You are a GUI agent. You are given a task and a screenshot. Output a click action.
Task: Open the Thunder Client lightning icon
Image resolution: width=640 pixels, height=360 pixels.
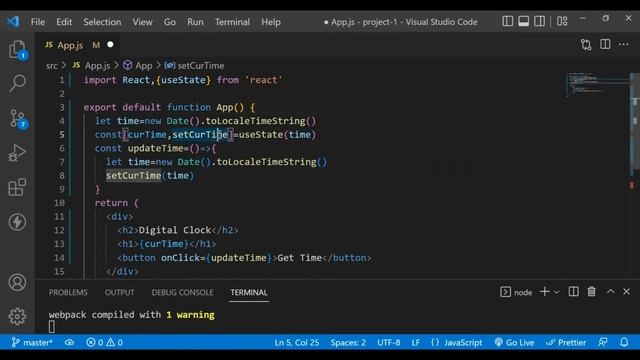(x=17, y=222)
